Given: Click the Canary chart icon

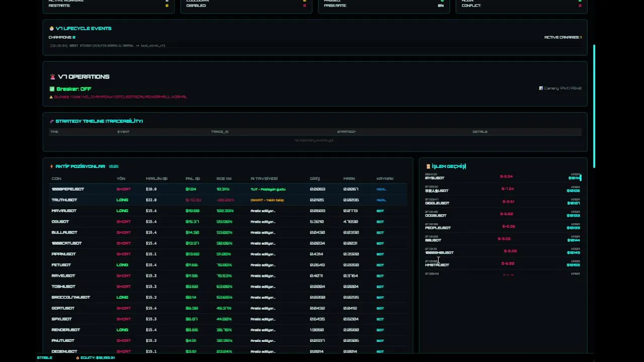Looking at the screenshot, I should [541, 88].
